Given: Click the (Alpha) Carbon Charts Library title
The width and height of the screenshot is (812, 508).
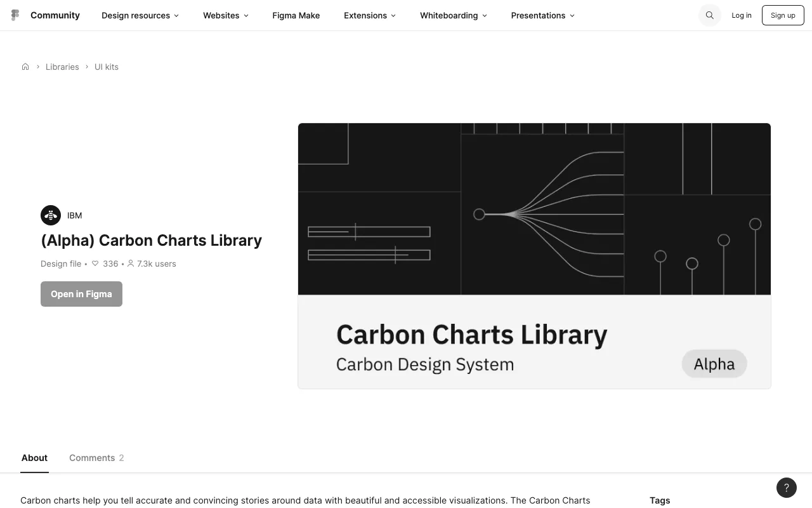Looking at the screenshot, I should tap(151, 240).
